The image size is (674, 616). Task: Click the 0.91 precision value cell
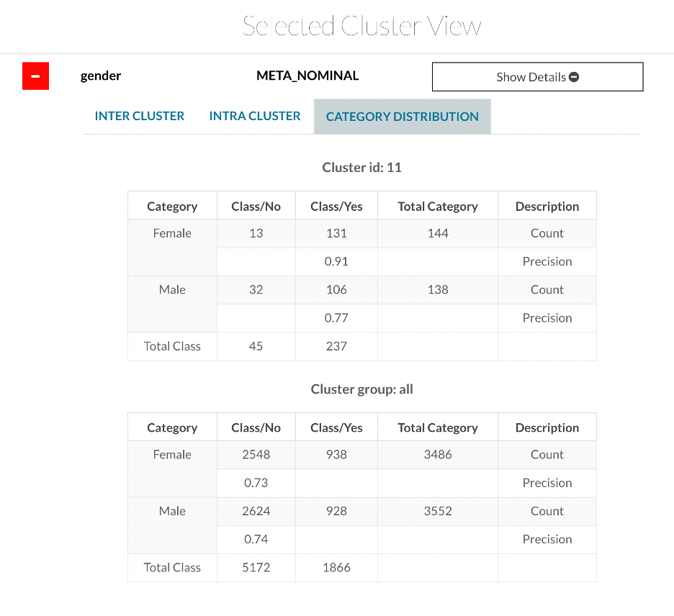336,261
